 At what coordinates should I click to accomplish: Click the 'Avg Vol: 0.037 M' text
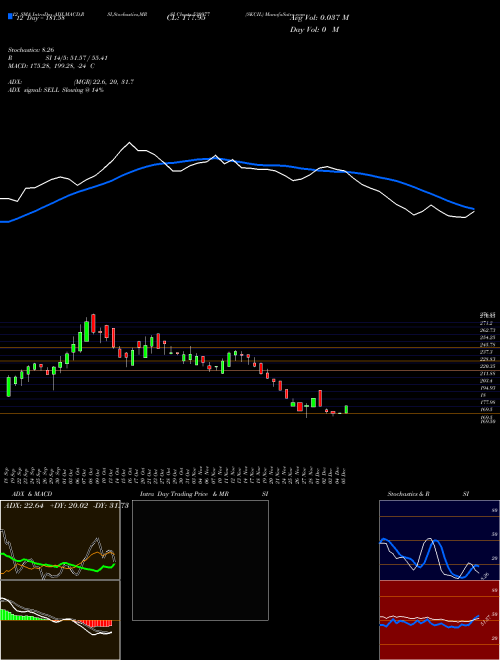pos(320,17)
